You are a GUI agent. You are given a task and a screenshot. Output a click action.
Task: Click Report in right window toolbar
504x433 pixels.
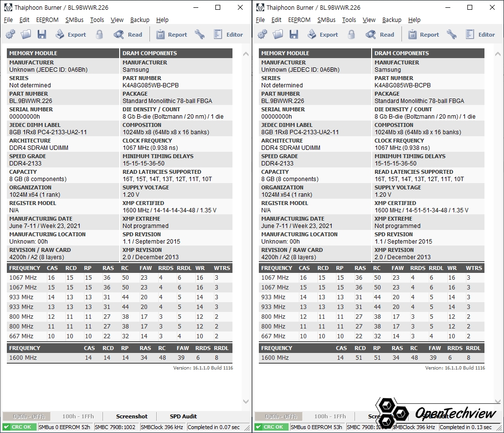coord(423,34)
